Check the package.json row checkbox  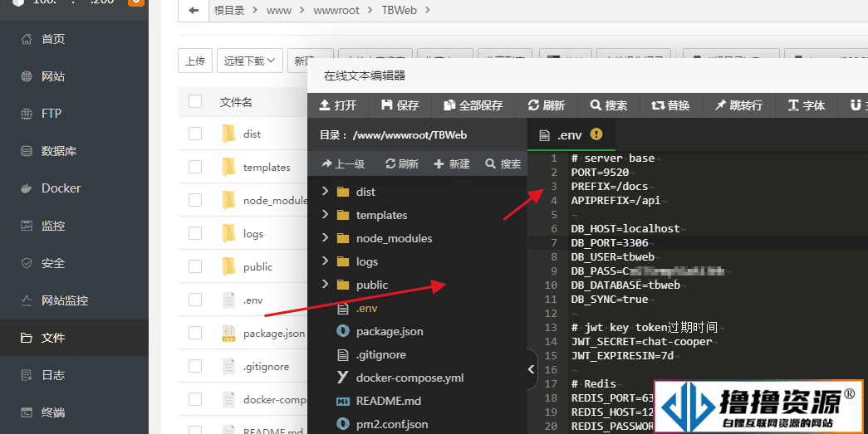point(195,333)
